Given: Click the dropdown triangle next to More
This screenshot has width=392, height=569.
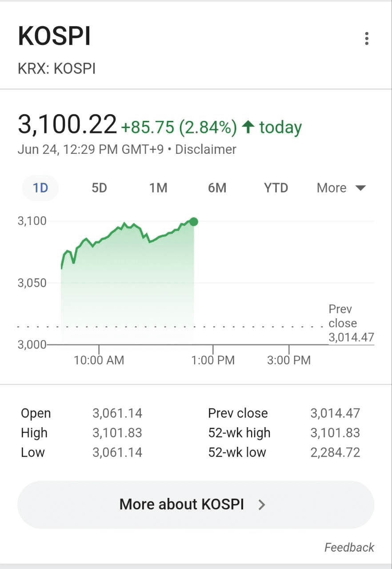Looking at the screenshot, I should pyautogui.click(x=360, y=188).
